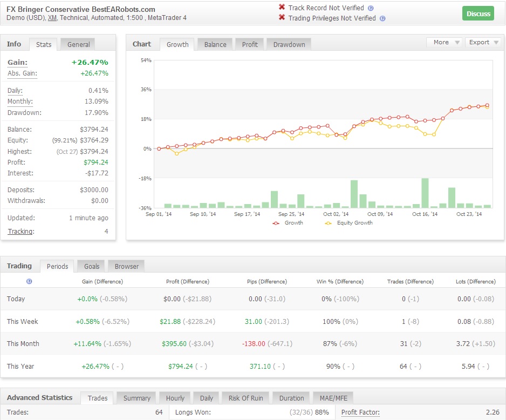Open the Browser tab in Trading

126,266
